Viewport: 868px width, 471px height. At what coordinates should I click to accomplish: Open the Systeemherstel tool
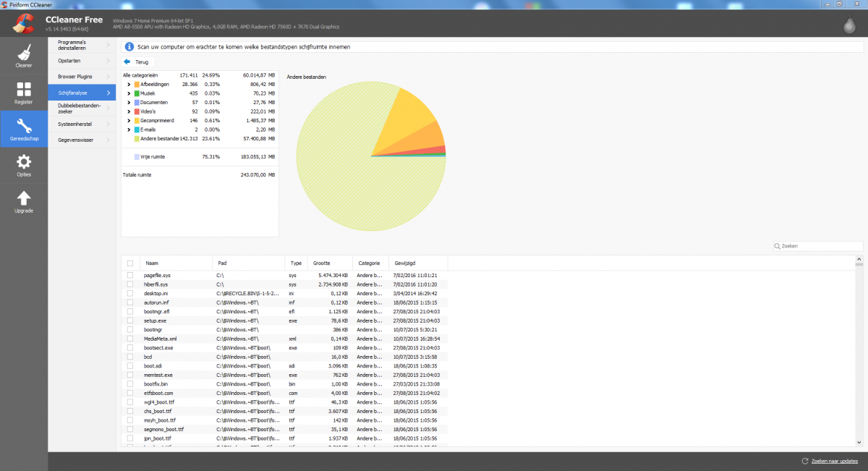(82, 124)
